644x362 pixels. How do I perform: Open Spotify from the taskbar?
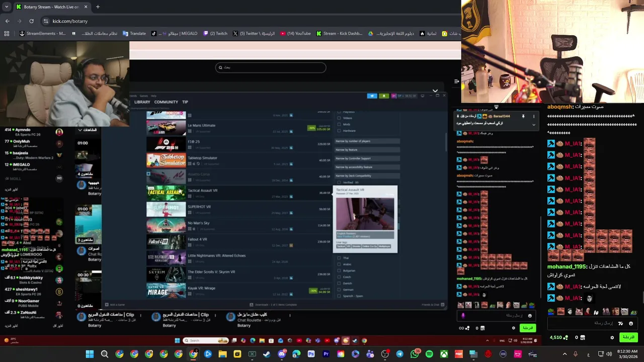[429, 354]
